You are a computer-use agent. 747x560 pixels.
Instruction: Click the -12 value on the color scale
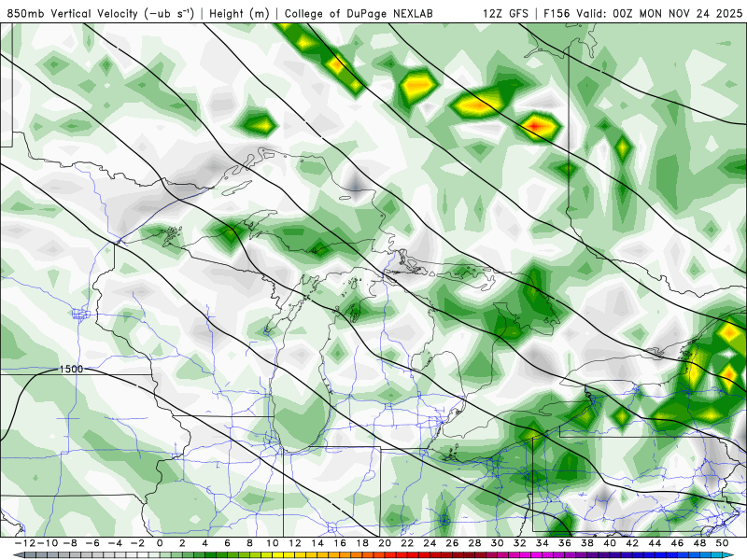coord(24,543)
